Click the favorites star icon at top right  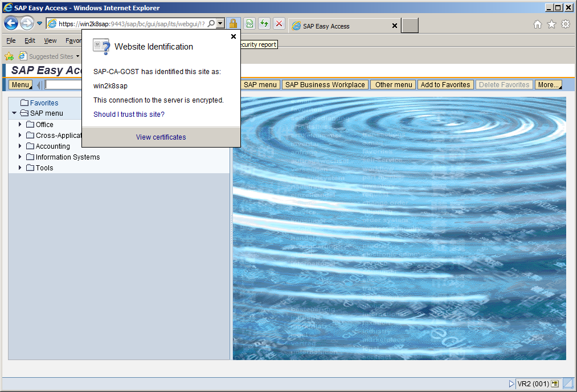[551, 24]
